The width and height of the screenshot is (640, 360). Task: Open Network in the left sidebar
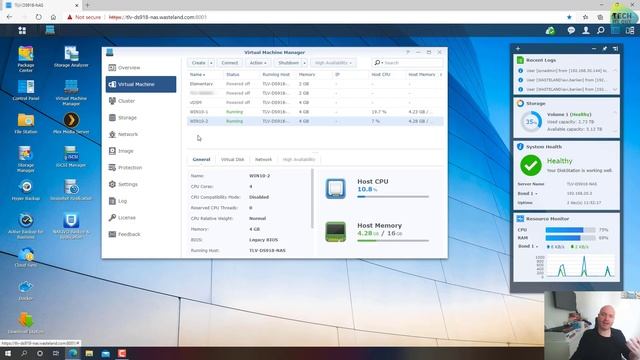pyautogui.click(x=141, y=134)
